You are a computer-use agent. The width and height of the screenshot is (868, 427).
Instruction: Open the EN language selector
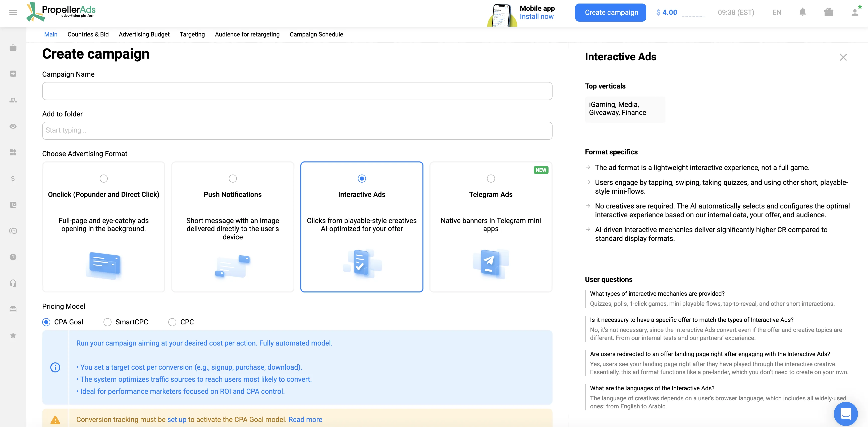tap(777, 13)
